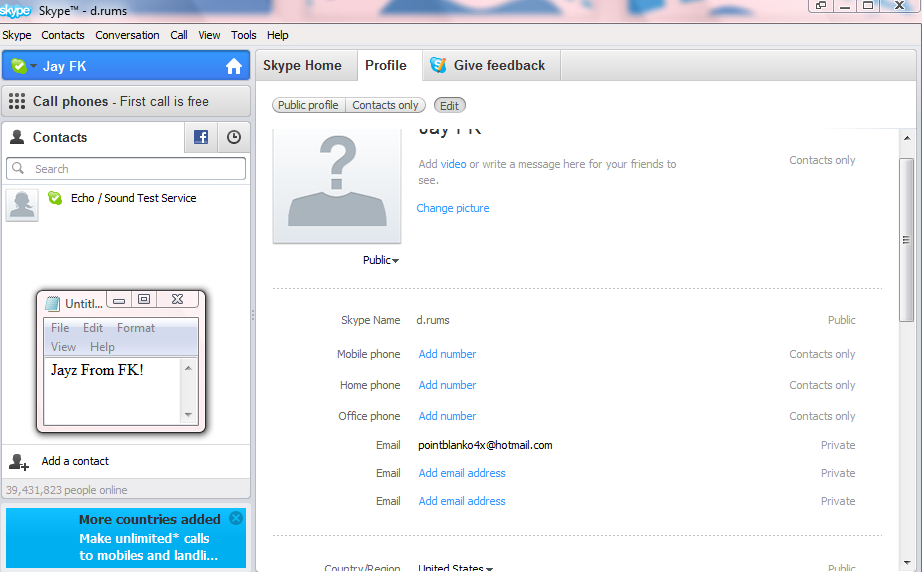This screenshot has width=922, height=572.
Task: Click the d.rums Skype Name value
Action: [433, 320]
